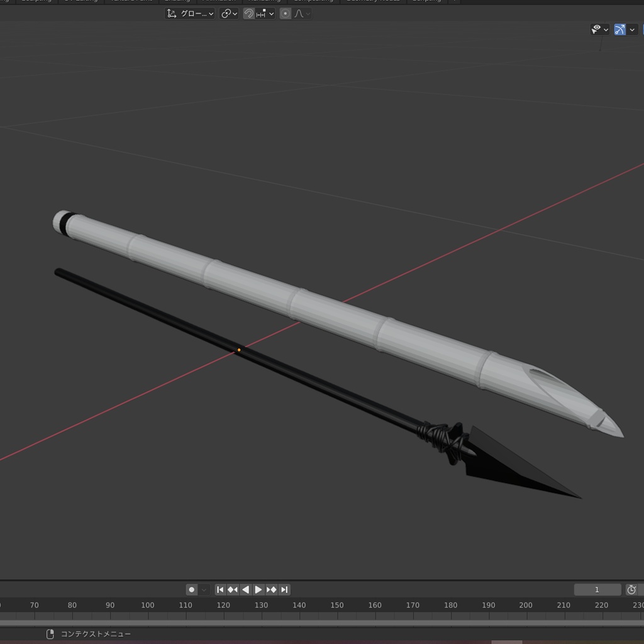Viewport: 644px width, 644px height.
Task: Click frame 100 on the timeline ruler
Action: [x=147, y=605]
